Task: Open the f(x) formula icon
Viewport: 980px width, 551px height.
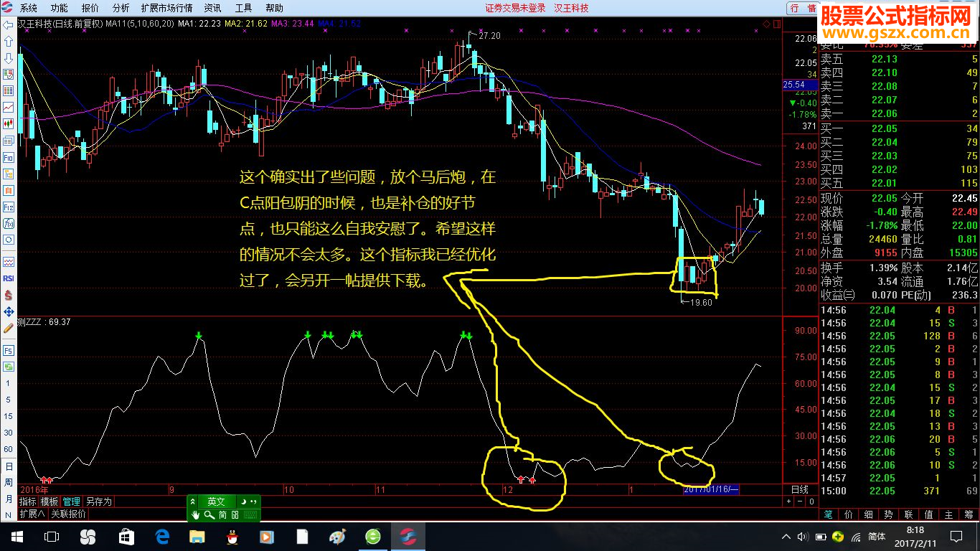Action: [9, 223]
